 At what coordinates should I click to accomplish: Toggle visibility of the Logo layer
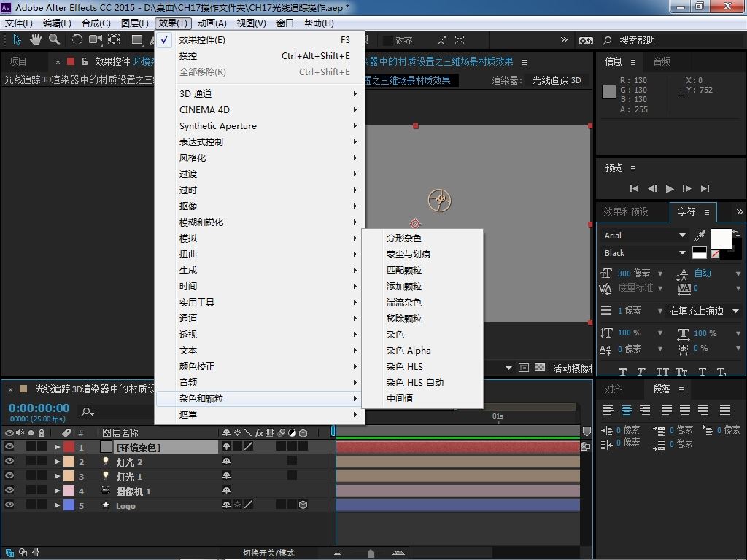[x=9, y=505]
